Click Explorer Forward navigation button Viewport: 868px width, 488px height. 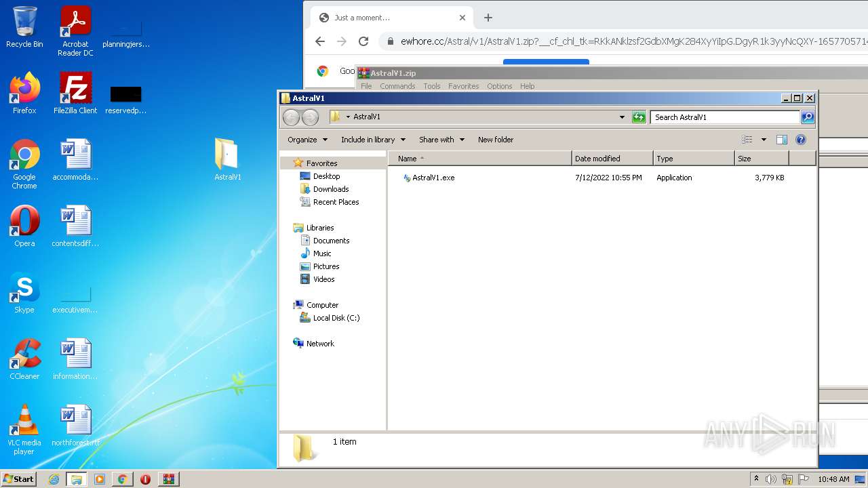(x=310, y=117)
